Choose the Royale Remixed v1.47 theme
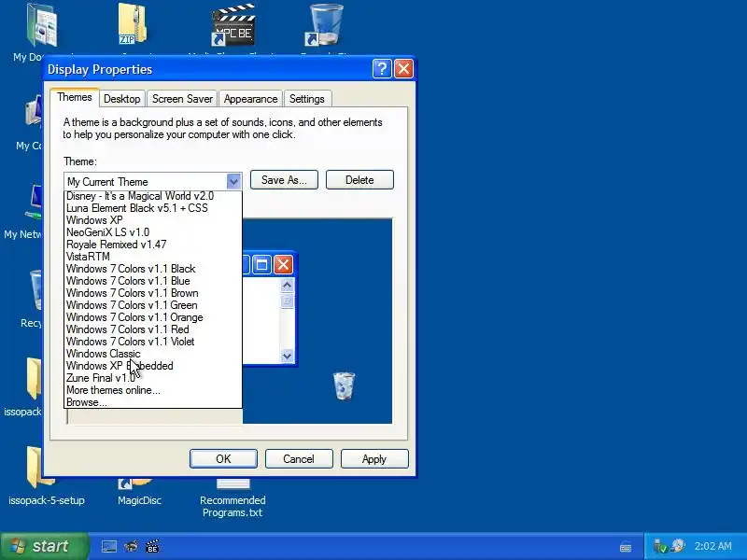The image size is (747, 560). [152, 245]
